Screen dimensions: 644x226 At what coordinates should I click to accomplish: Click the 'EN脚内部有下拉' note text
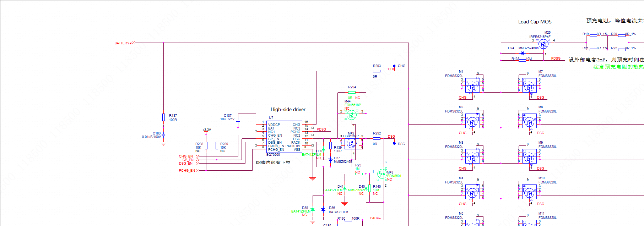coord(273,162)
